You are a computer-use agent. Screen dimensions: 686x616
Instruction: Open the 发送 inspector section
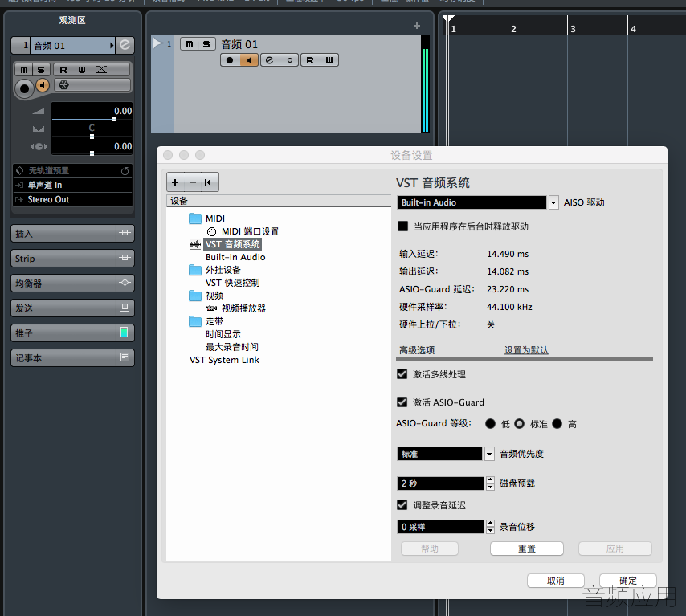[x=63, y=308]
